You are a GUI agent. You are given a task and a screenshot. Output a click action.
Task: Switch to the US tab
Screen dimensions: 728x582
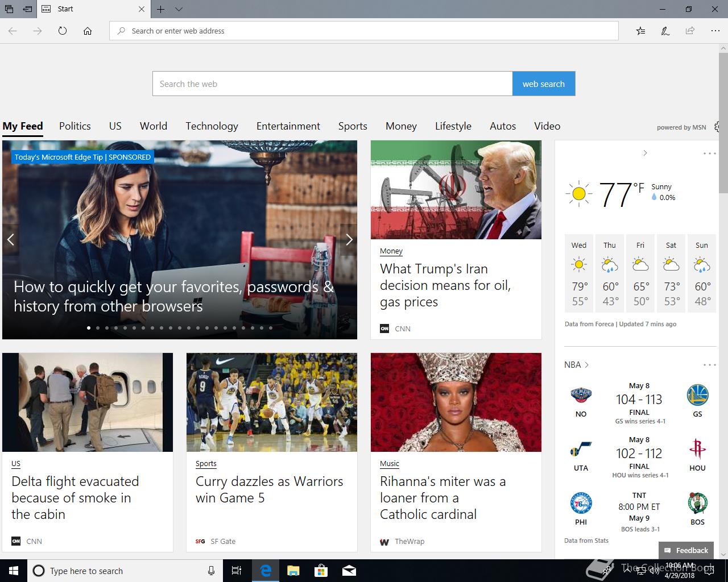pyautogui.click(x=115, y=126)
